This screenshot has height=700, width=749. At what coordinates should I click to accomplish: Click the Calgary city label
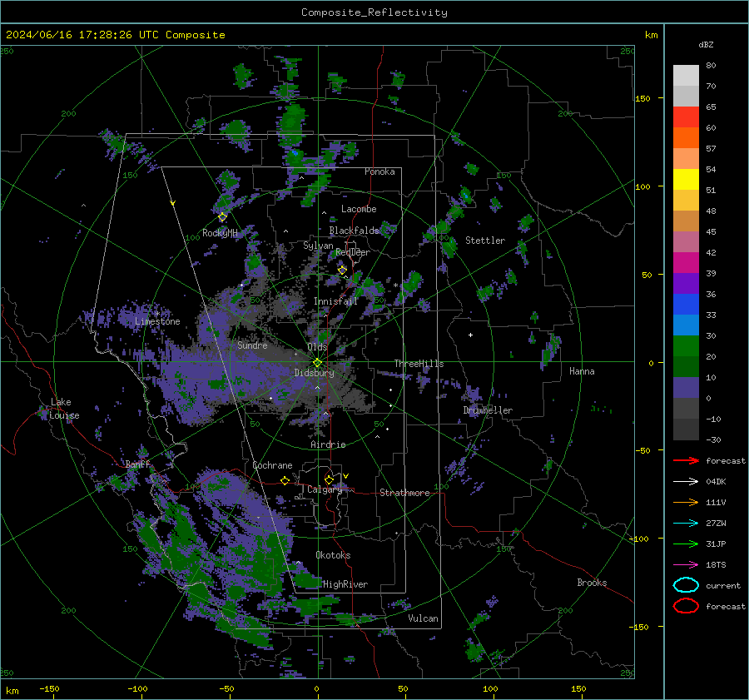tap(325, 489)
